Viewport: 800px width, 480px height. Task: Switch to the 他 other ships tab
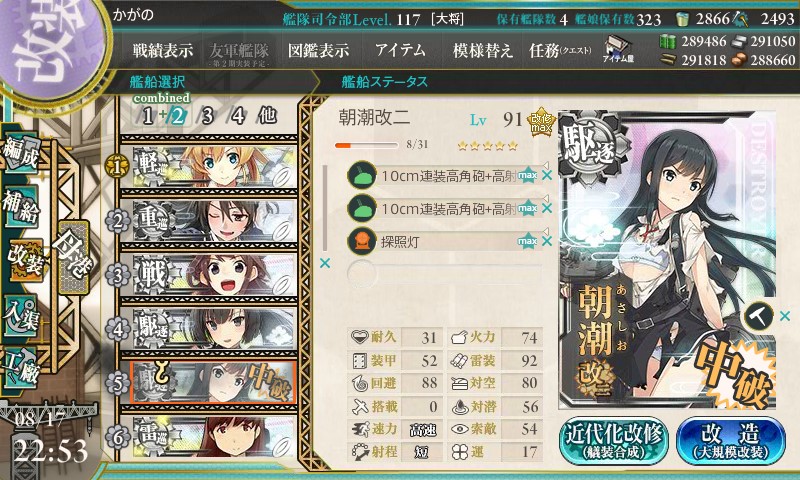point(267,116)
